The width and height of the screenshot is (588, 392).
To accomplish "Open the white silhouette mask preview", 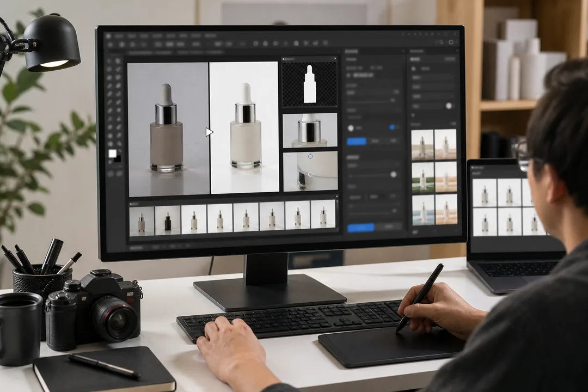I will click(x=309, y=84).
